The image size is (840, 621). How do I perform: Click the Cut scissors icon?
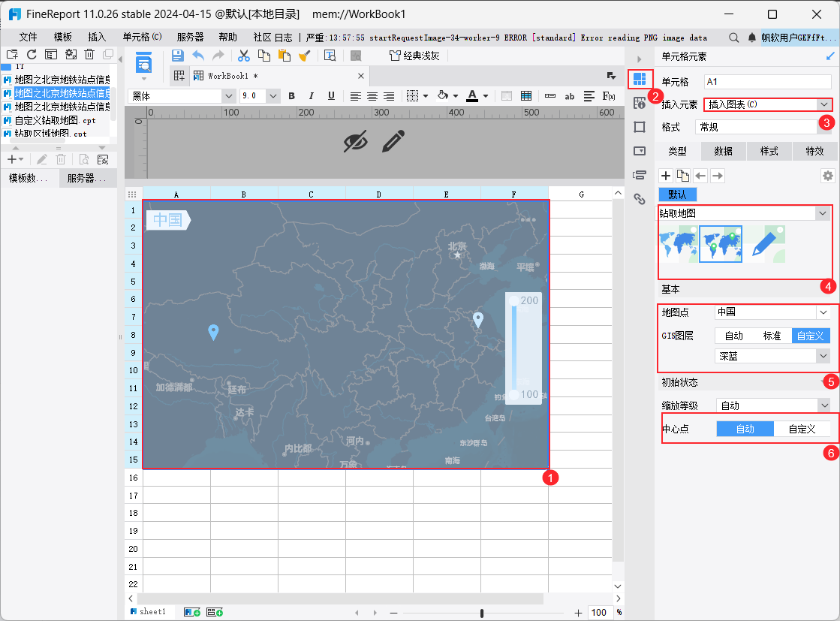coord(243,55)
